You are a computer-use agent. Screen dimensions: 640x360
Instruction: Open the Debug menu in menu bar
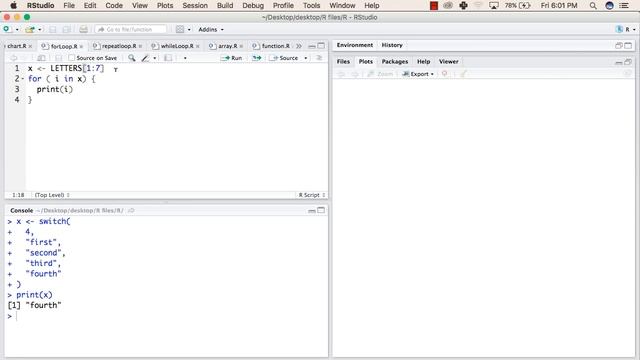coord(253,5)
